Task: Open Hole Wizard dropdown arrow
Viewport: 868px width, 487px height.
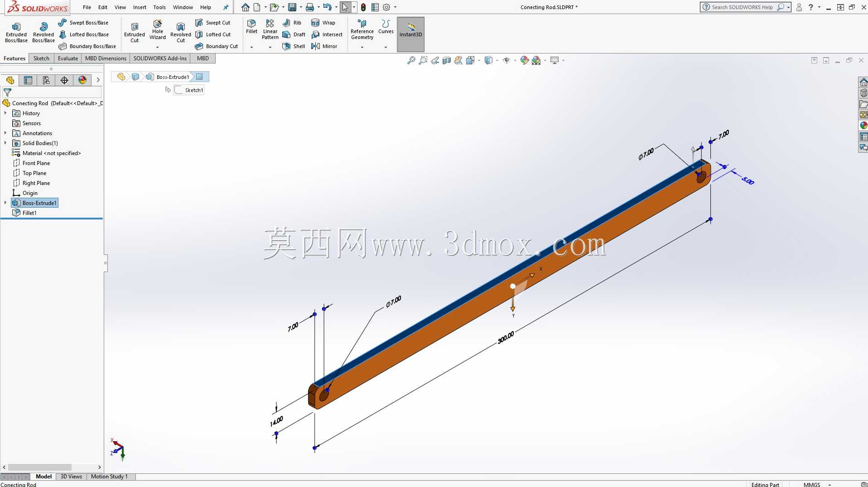Action: pos(158,47)
